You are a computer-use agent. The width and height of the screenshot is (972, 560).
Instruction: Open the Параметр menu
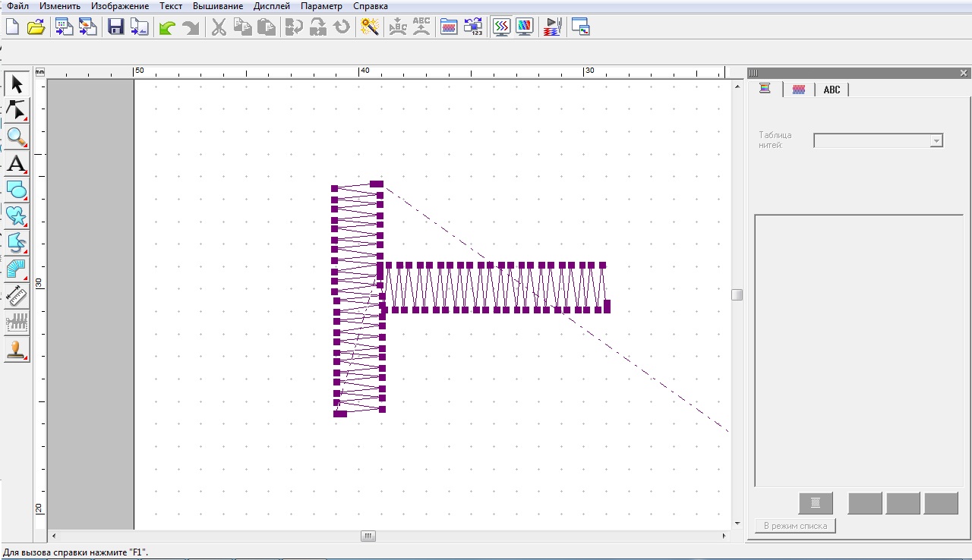point(321,6)
